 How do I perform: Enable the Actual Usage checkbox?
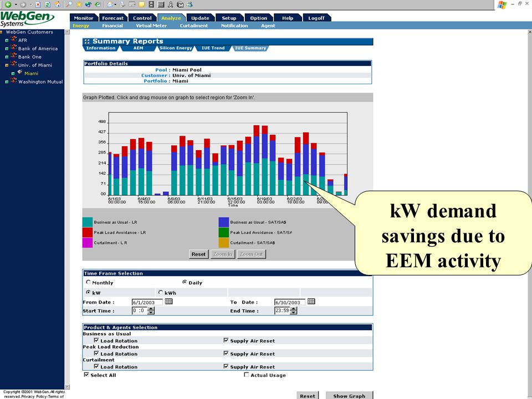[x=247, y=375]
